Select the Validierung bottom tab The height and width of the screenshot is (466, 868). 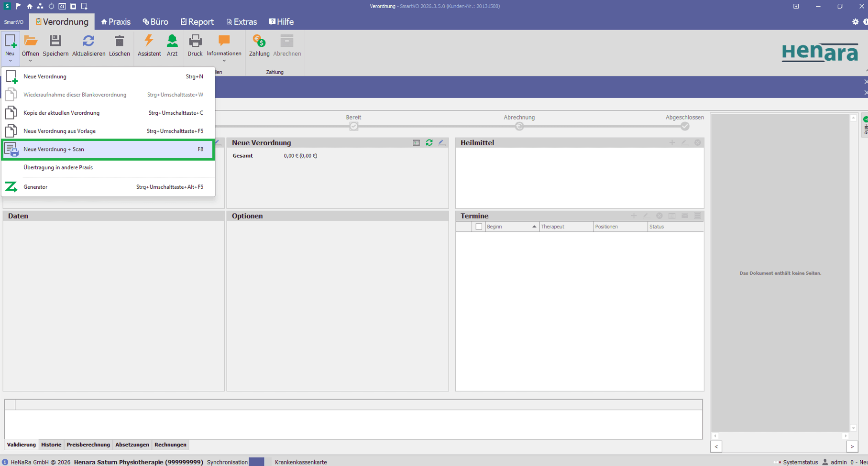[22, 444]
